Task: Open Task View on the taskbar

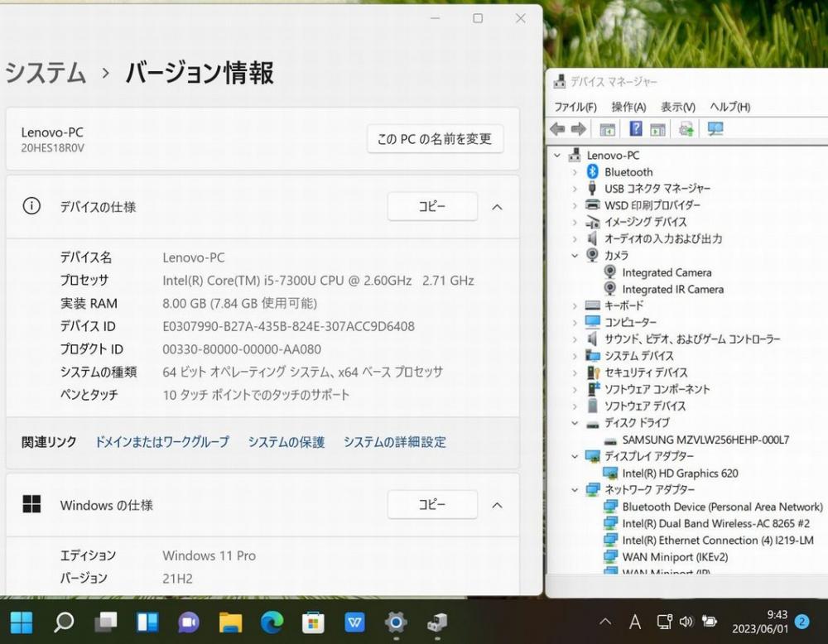Action: pos(106,622)
